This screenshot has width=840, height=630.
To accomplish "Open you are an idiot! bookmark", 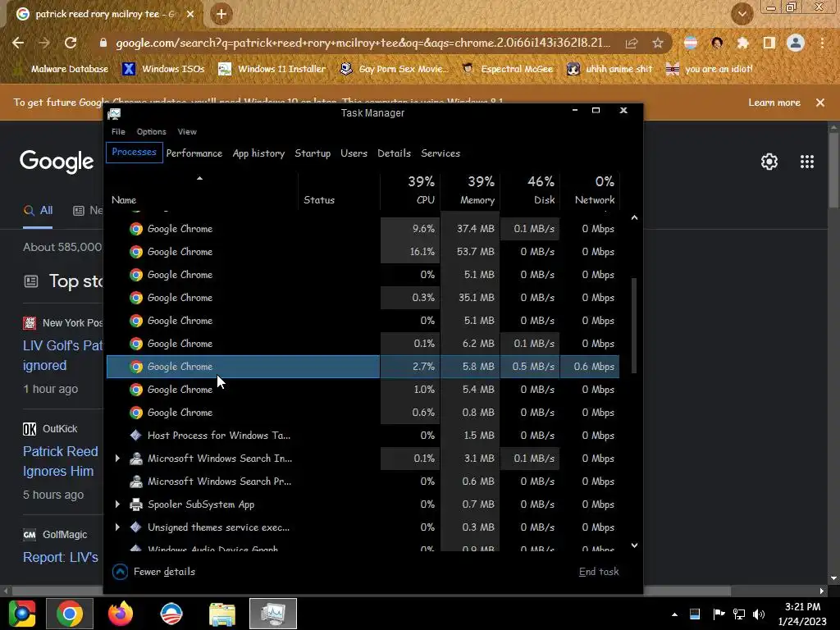I will tap(709, 69).
